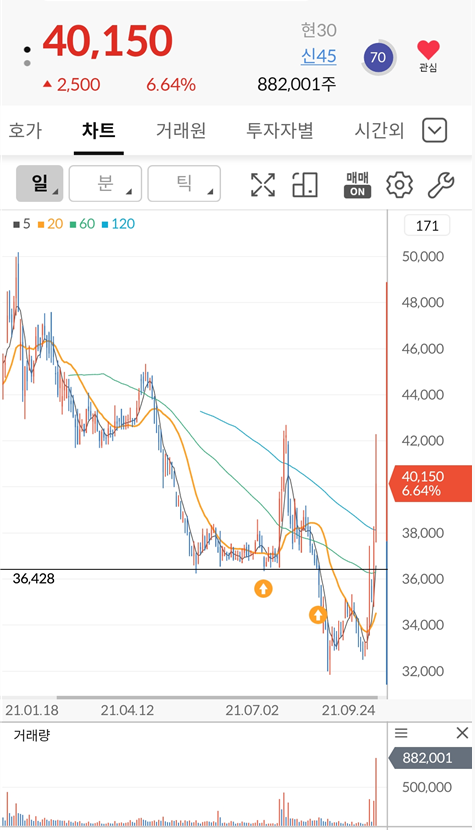
Task: Select the 차트 tab
Action: point(98,130)
